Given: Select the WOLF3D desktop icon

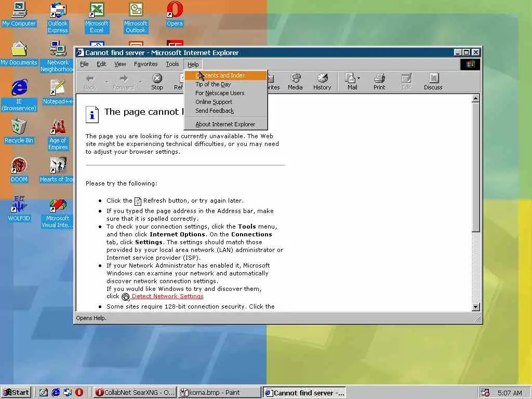Looking at the screenshot, I should coord(19,209).
